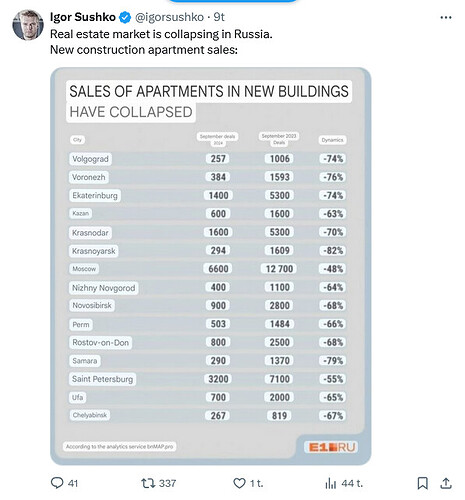Open Igor Sushko's profile avatar

(x=28, y=25)
